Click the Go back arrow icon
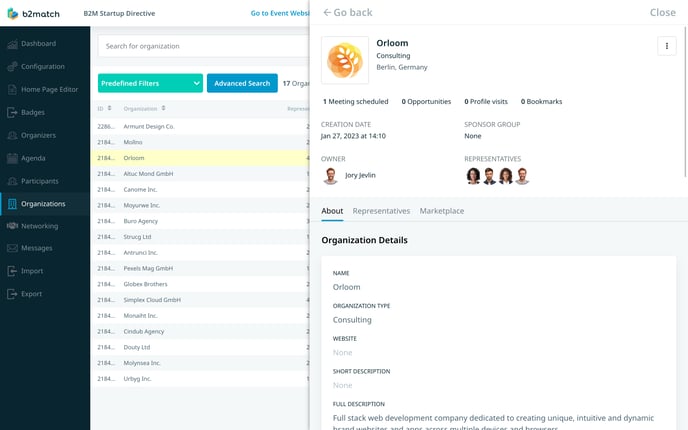The image size is (688, 430). [327, 12]
